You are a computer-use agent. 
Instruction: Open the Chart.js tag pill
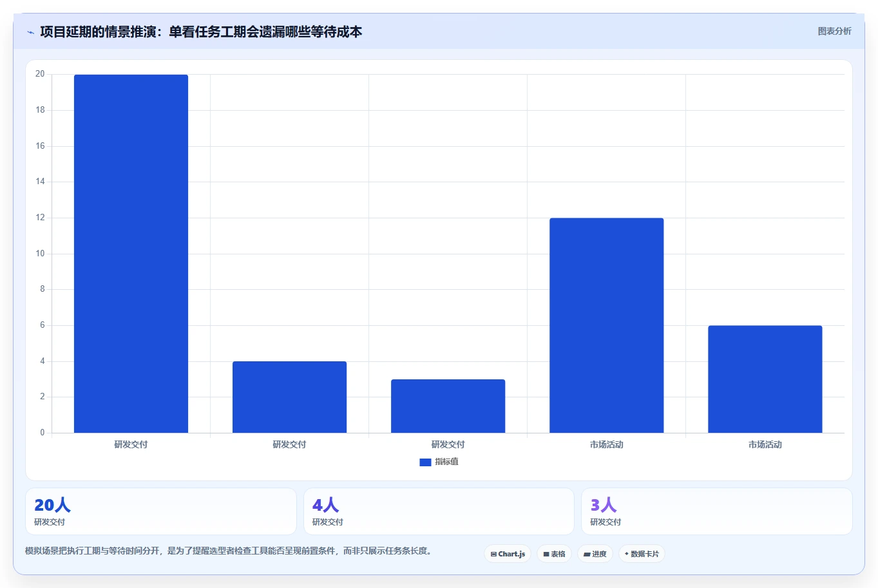(x=508, y=554)
